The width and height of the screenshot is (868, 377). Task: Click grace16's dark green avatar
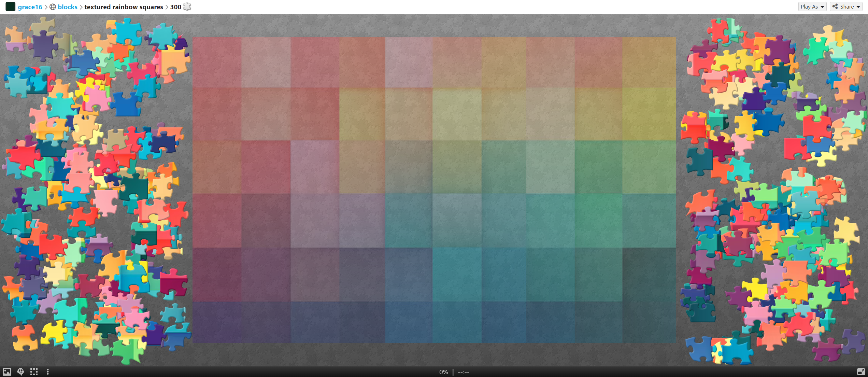coord(10,6)
